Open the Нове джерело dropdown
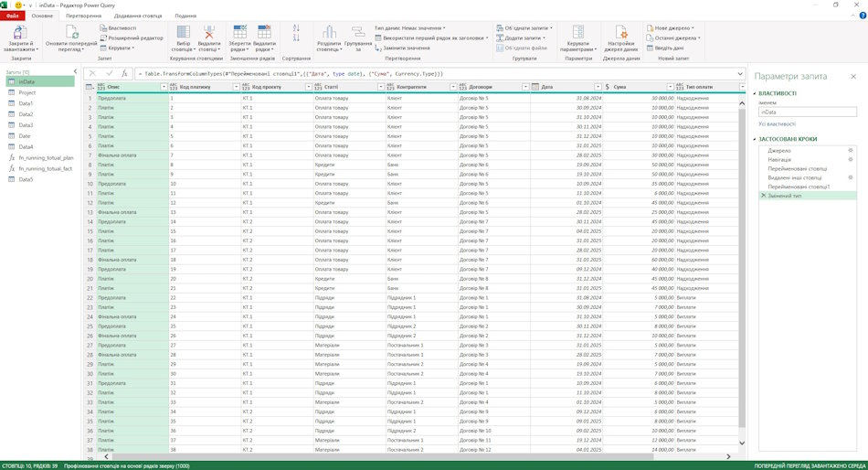The height and width of the screenshot is (470, 868). click(671, 27)
